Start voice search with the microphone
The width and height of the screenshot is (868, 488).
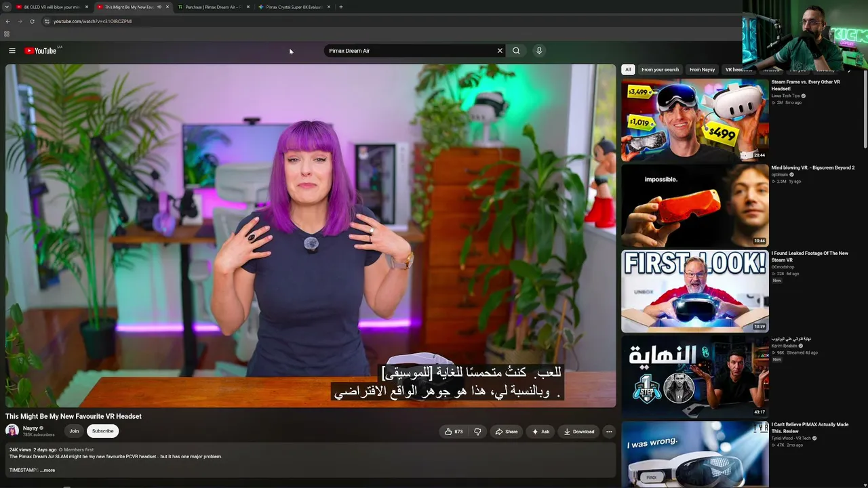point(539,51)
